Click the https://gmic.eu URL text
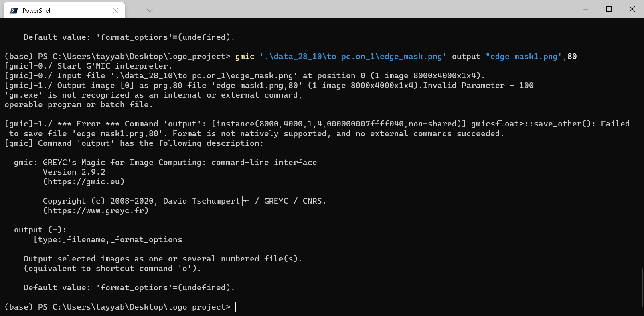Viewport: 644px width, 316px height. [x=84, y=181]
